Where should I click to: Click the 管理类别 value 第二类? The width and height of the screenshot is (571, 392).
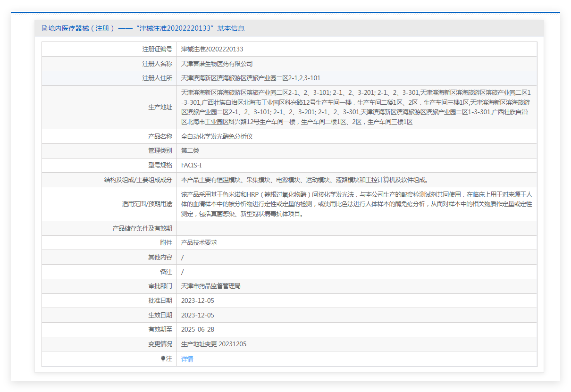[x=190, y=150]
